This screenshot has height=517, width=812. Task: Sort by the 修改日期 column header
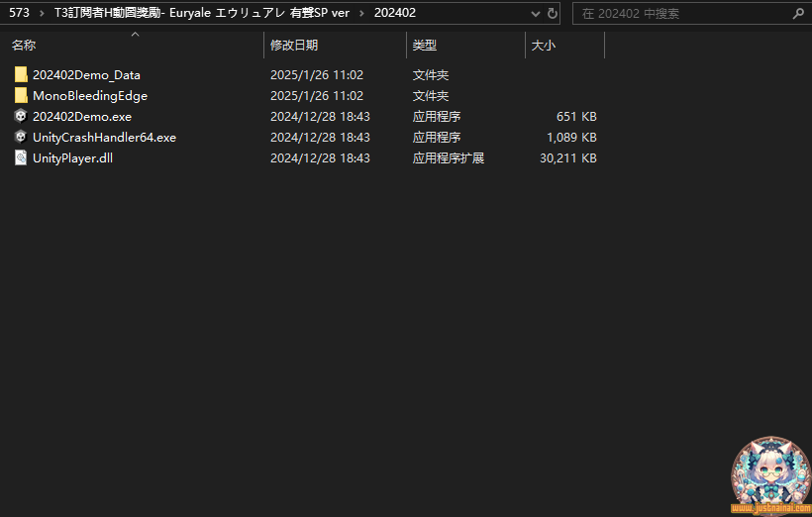tap(294, 46)
